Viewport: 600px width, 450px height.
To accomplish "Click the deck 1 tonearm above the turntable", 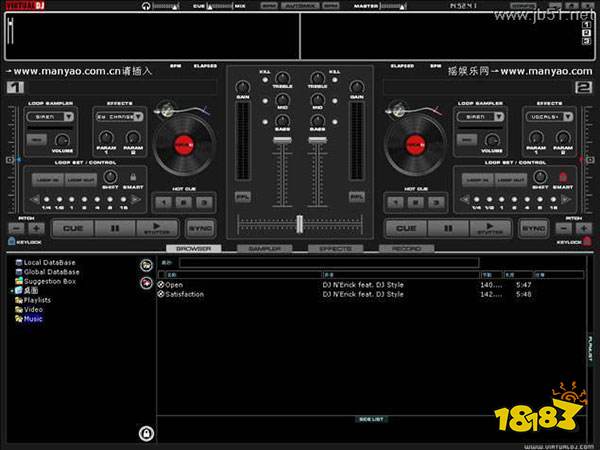I will (181, 110).
